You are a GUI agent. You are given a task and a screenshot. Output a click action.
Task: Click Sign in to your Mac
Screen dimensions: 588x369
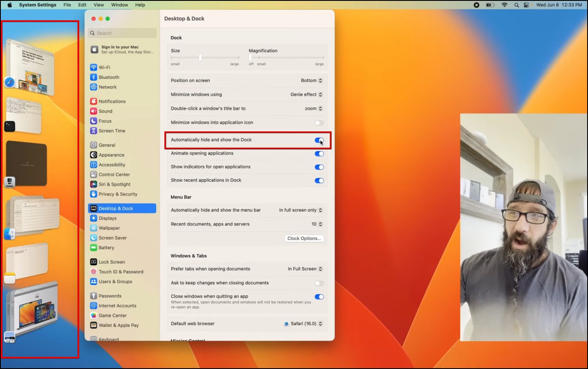(122, 50)
